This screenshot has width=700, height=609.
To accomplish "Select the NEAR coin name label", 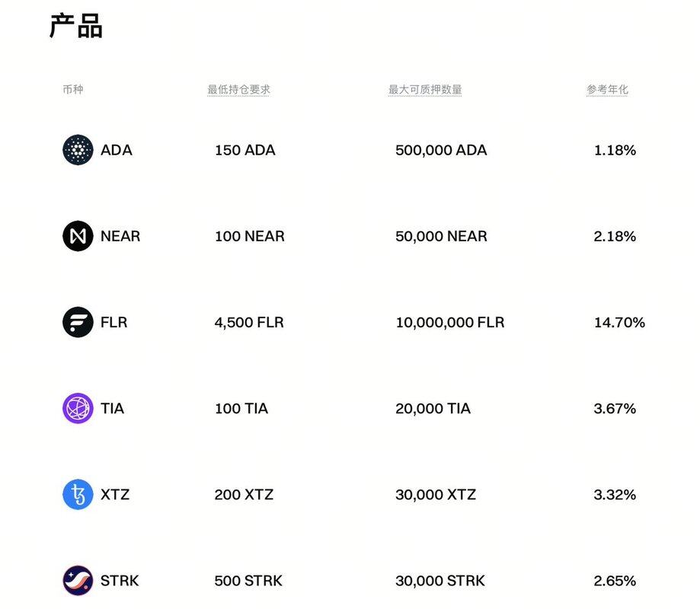I will coord(120,236).
